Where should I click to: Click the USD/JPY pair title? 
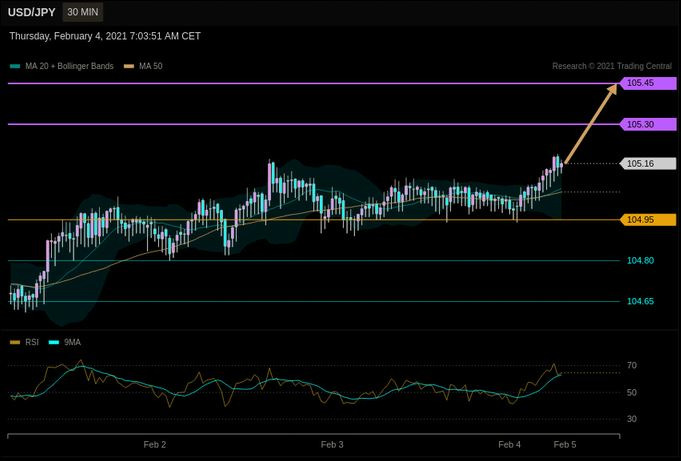(x=32, y=12)
